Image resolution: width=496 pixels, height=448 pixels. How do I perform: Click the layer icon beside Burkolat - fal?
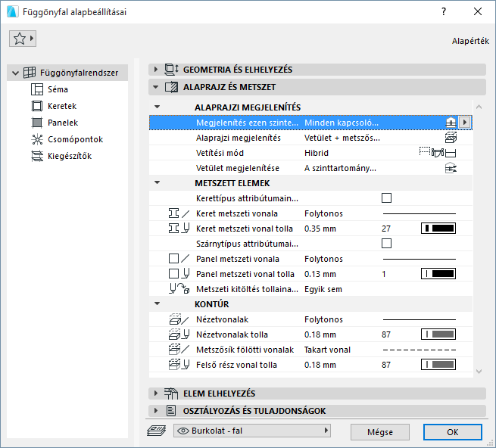(156, 431)
